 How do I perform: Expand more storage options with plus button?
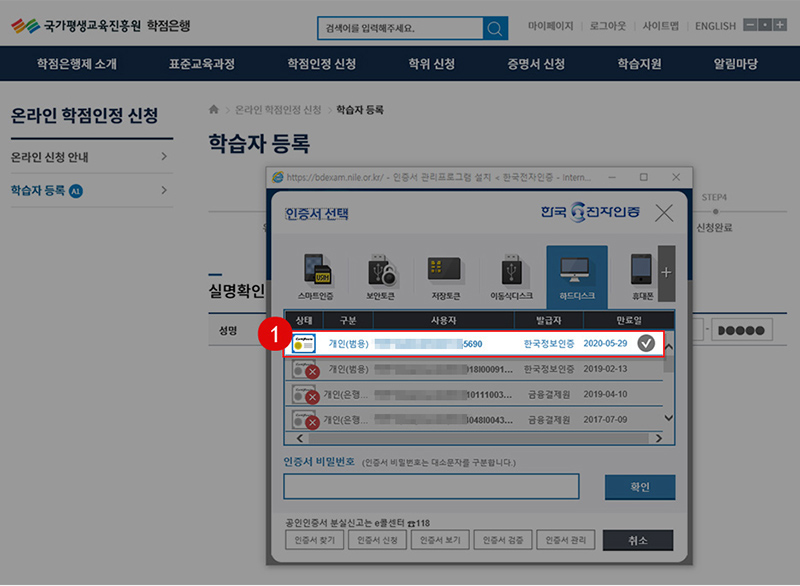667,271
